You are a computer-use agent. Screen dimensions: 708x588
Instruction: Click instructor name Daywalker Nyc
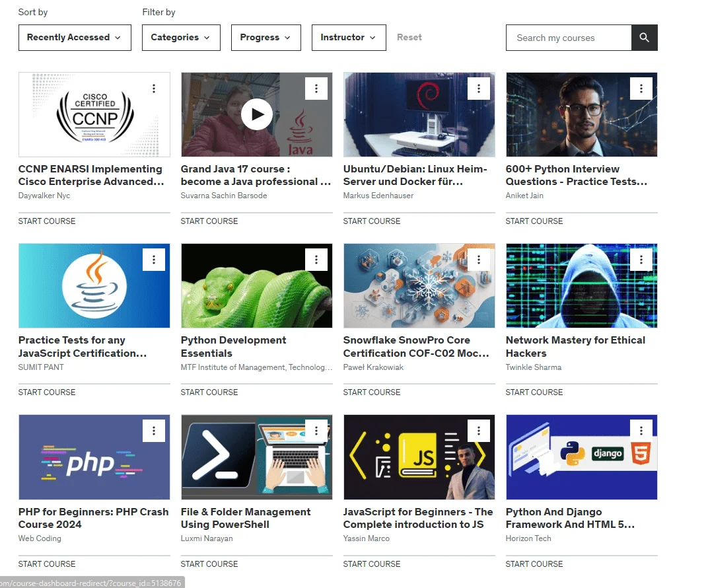(44, 196)
